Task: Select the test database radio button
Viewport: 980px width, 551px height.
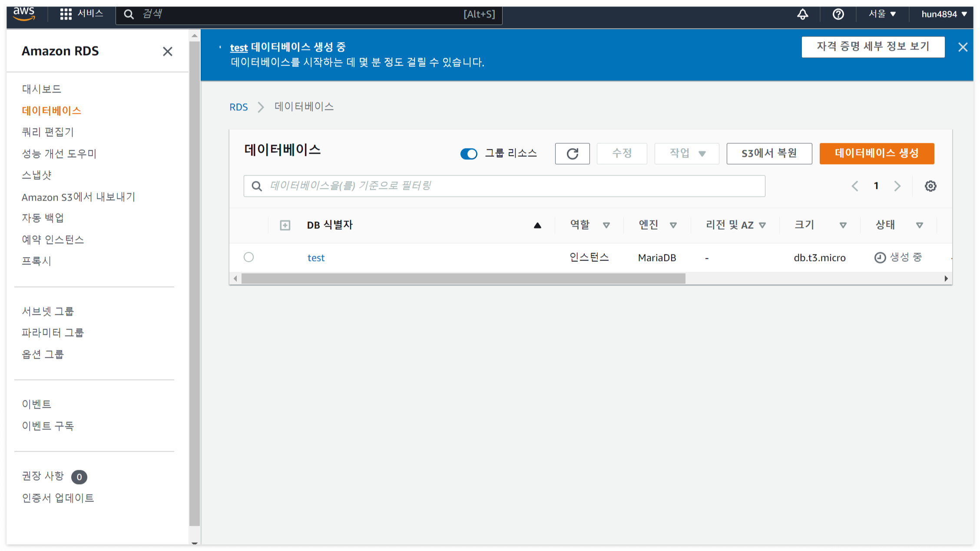Action: tap(248, 257)
